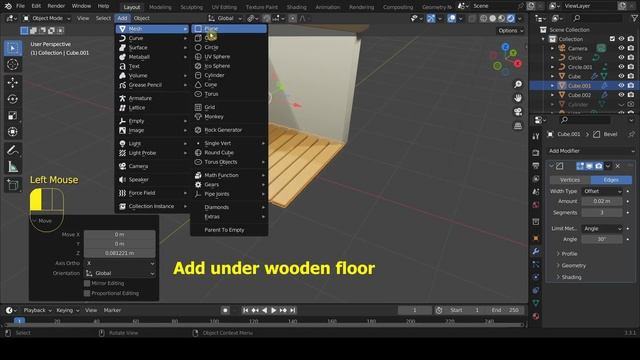
Task: Open the Tool properties tab
Action: 536,136
